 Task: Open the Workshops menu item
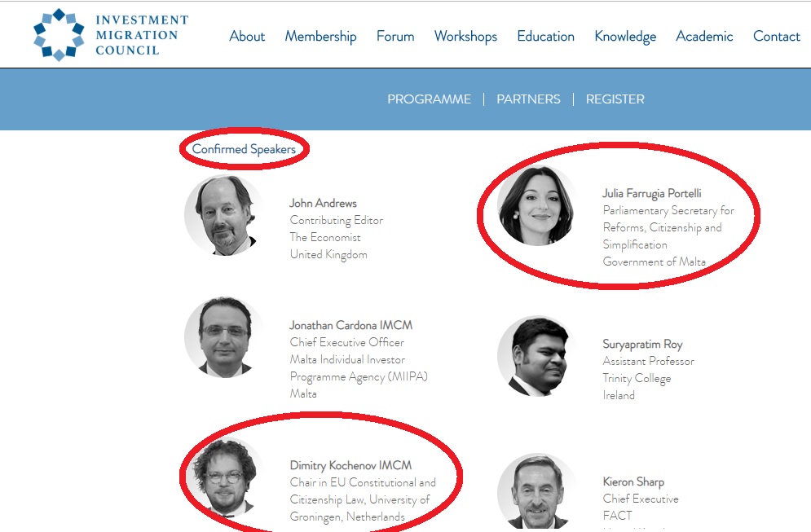(465, 37)
